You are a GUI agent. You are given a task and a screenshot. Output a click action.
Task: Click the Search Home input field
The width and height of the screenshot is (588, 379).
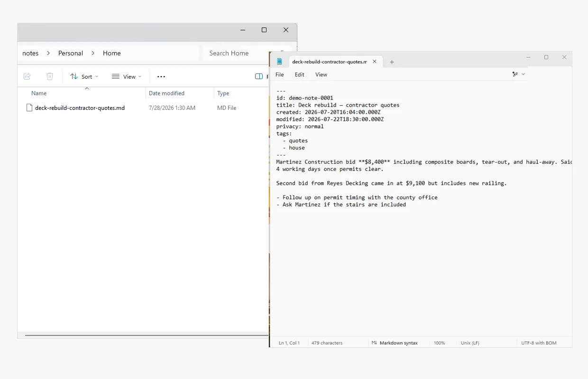(236, 53)
